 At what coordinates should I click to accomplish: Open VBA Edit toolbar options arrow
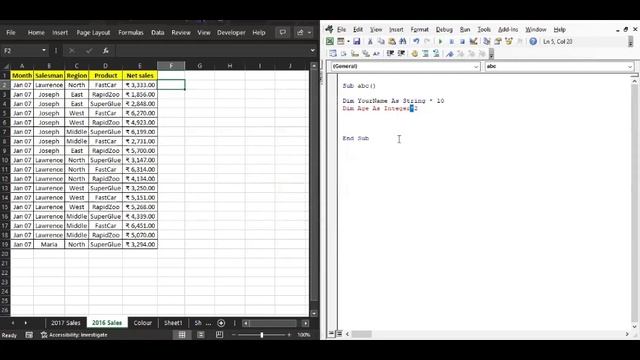pos(491,54)
